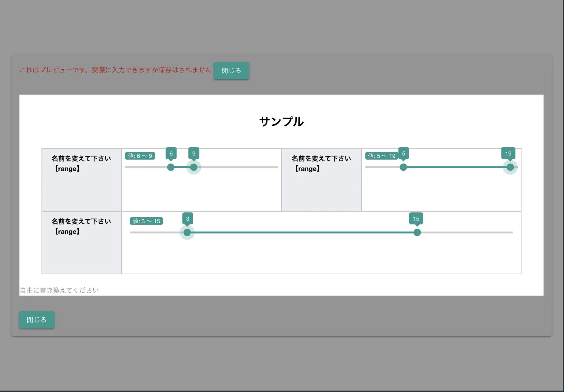Select the first 名前を変えて下さい label cell

[81, 164]
